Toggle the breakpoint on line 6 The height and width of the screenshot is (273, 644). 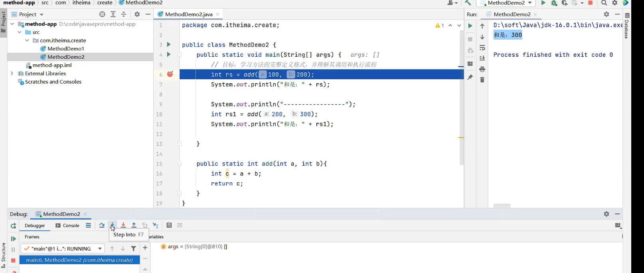click(x=170, y=74)
